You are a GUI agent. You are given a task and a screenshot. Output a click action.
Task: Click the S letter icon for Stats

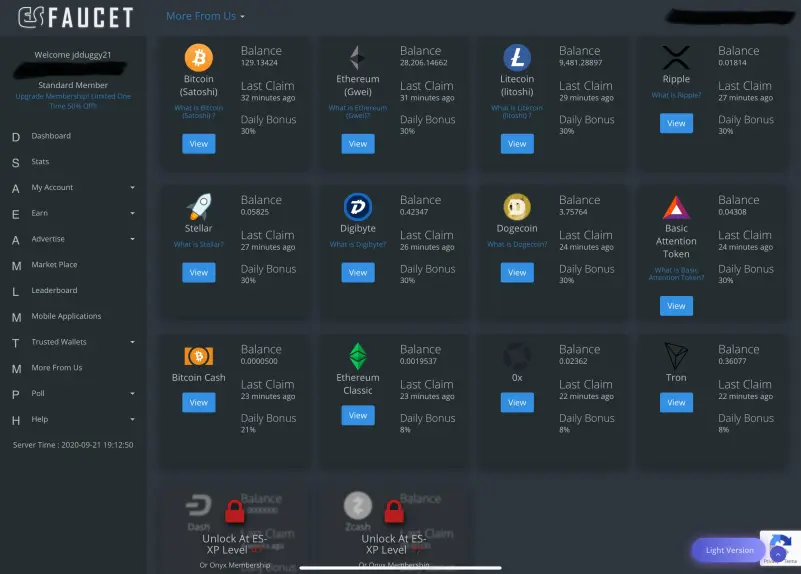coord(16,163)
